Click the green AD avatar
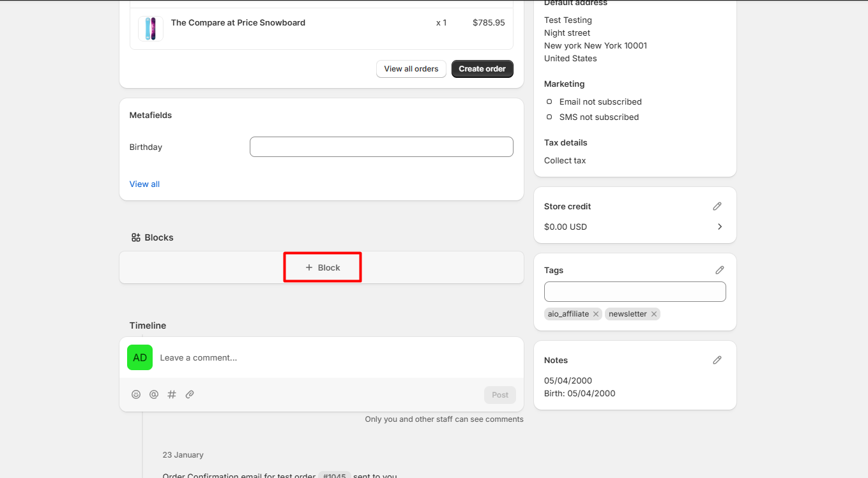 point(140,357)
